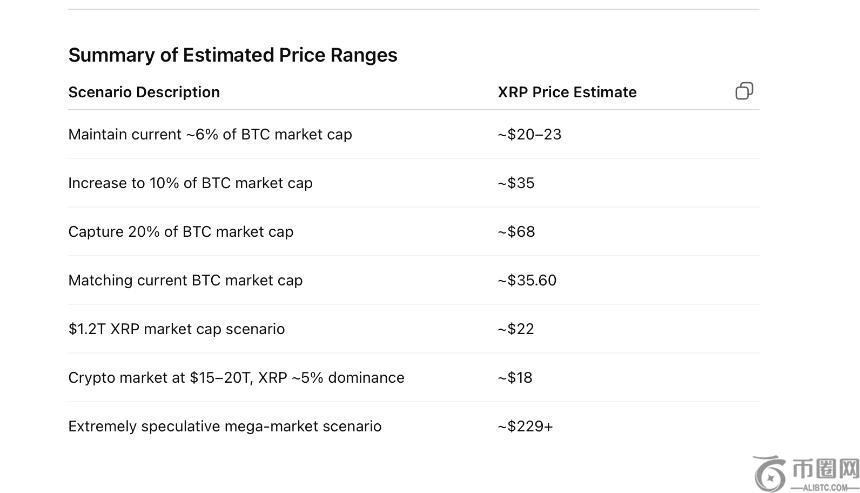Click the ALIBTC.COM watermark text

click(825, 487)
